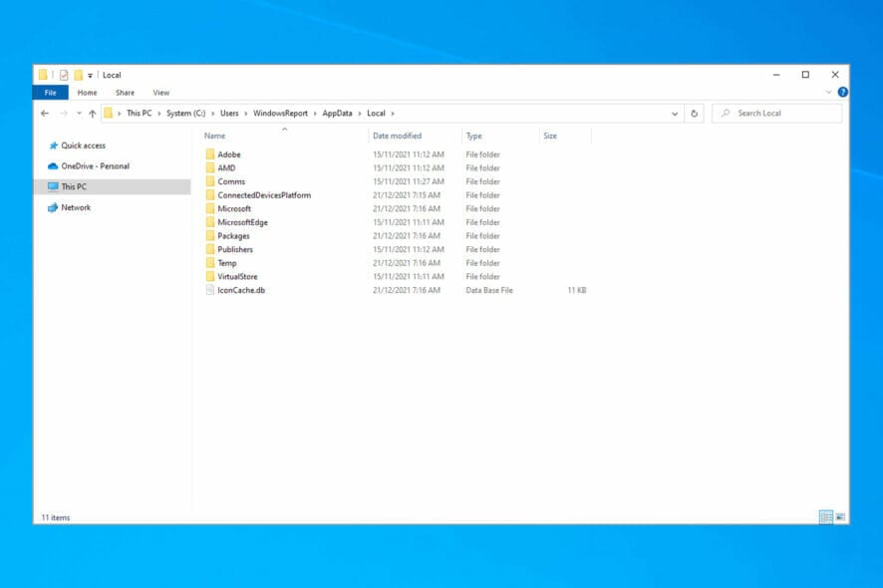Open the recent locations dropdown arrow
Image resolution: width=883 pixels, height=588 pixels.
pyautogui.click(x=77, y=114)
